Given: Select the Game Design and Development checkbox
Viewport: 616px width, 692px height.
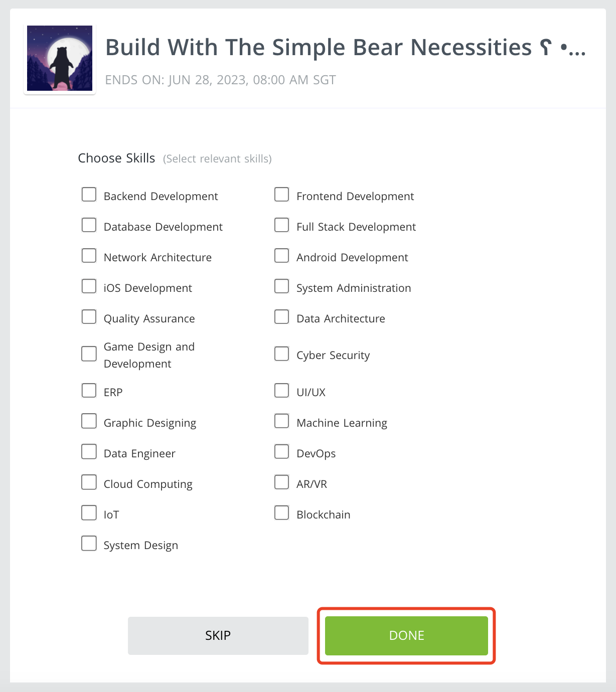Looking at the screenshot, I should [x=89, y=354].
